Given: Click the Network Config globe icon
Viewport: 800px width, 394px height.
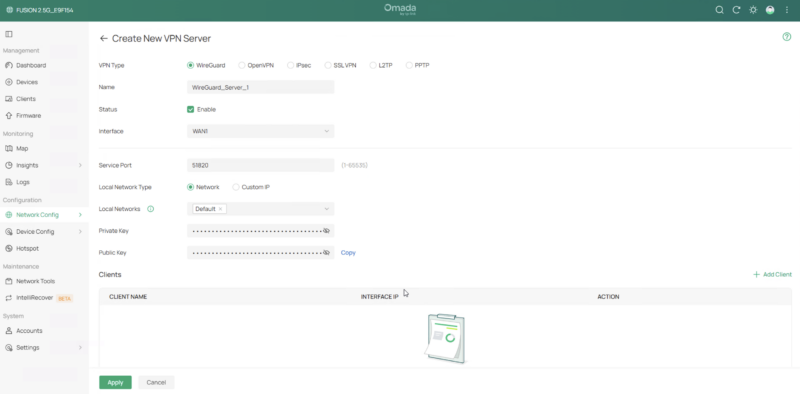Looking at the screenshot, I should click(x=9, y=215).
